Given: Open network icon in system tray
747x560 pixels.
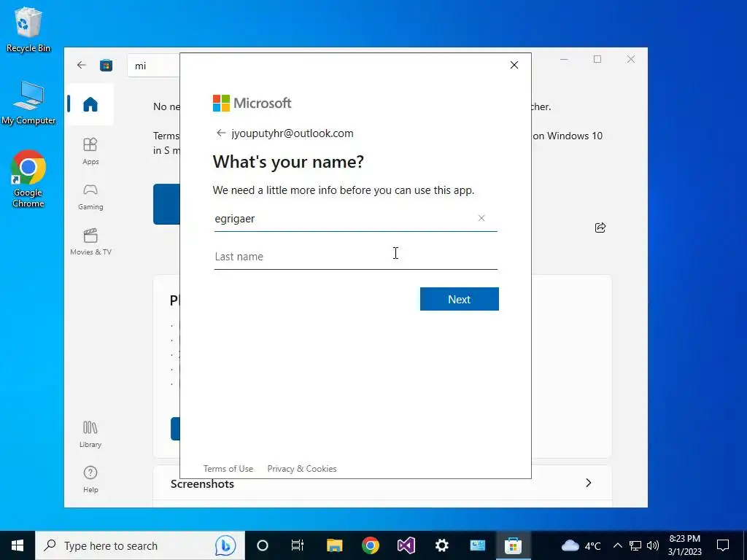Looking at the screenshot, I should tap(635, 545).
